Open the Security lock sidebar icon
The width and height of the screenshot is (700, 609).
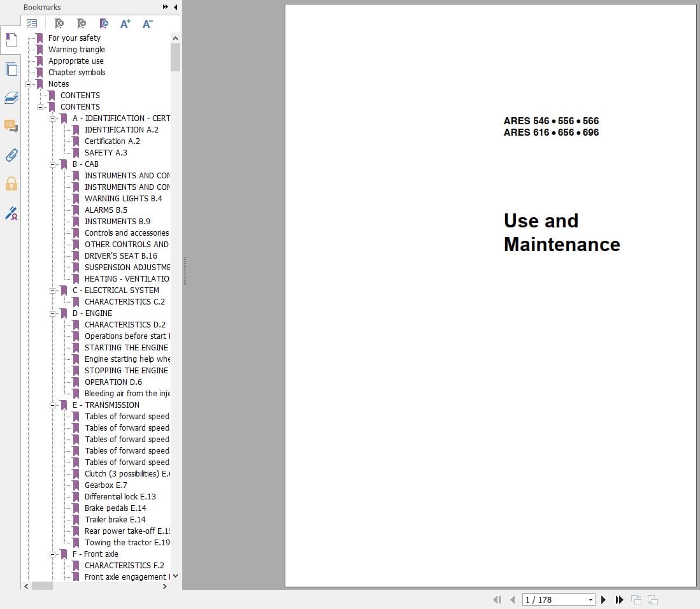click(x=11, y=183)
